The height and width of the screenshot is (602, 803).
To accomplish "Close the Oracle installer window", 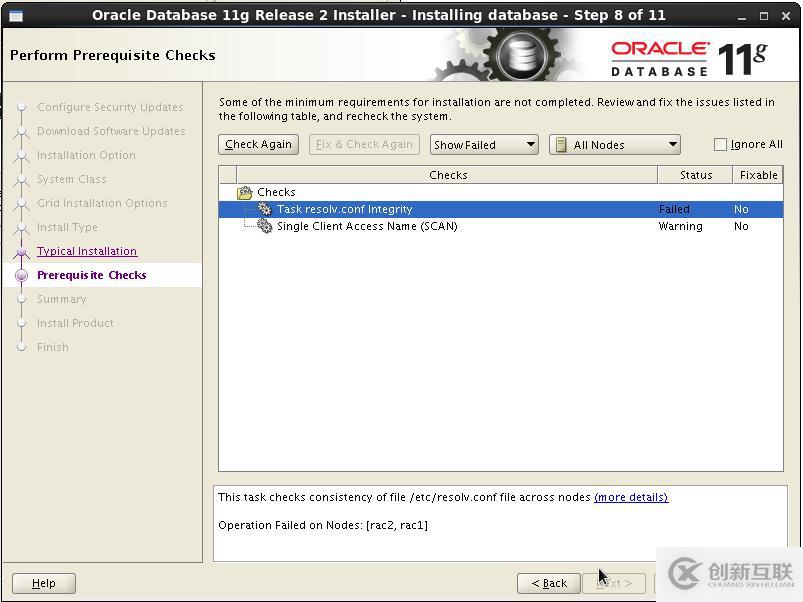I will 786,16.
